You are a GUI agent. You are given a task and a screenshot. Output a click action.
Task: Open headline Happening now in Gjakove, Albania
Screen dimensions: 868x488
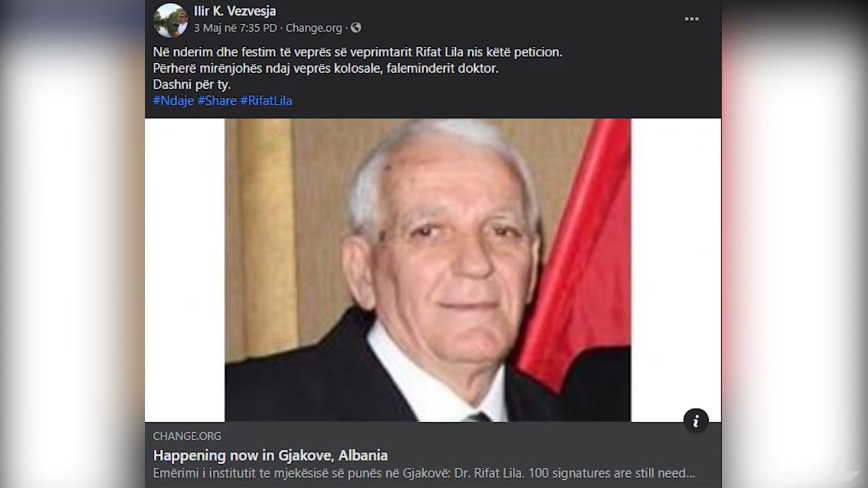pyautogui.click(x=270, y=455)
